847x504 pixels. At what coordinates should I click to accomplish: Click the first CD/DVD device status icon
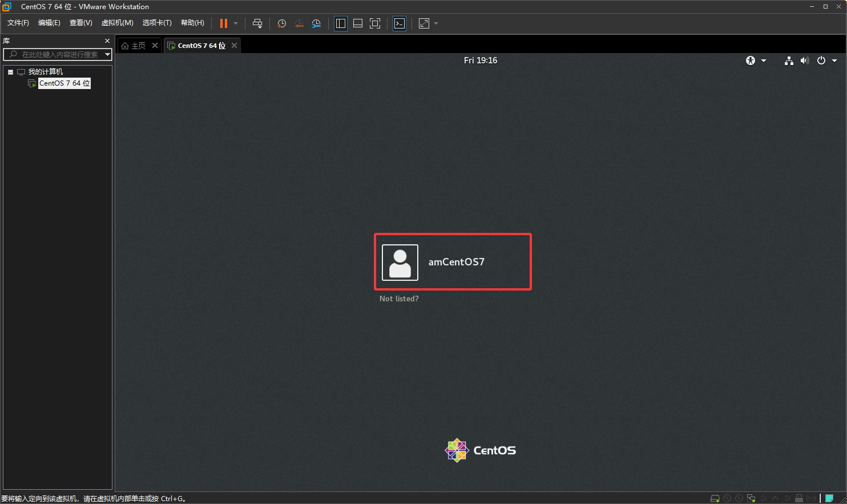pyautogui.click(x=727, y=498)
